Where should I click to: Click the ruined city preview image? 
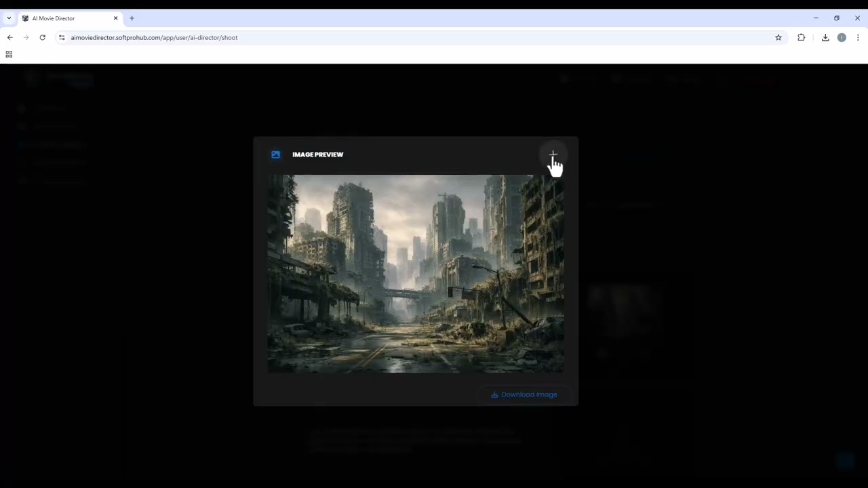point(416,274)
